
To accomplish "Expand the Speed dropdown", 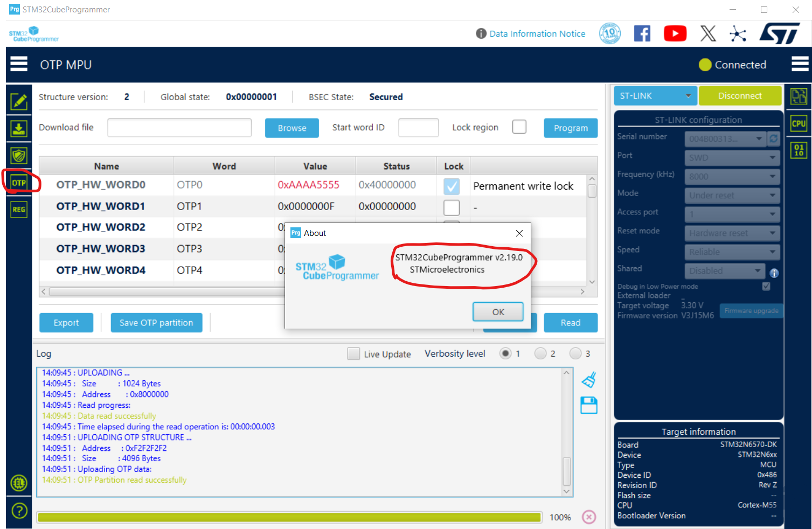I will [732, 252].
